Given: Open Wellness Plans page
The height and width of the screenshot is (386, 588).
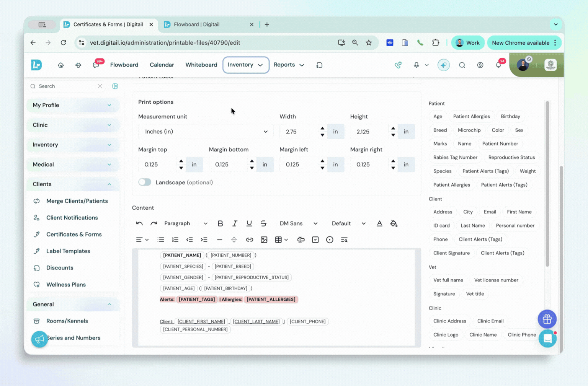Looking at the screenshot, I should (66, 285).
